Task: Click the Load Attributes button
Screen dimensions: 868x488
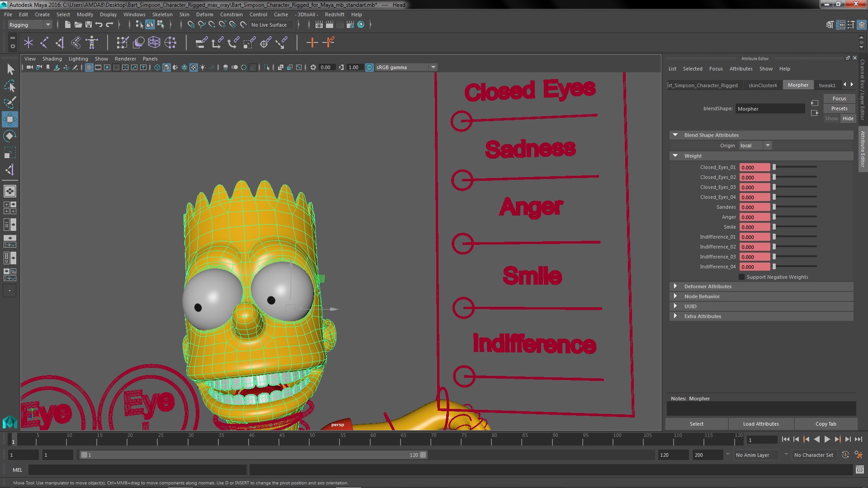Action: [x=761, y=424]
